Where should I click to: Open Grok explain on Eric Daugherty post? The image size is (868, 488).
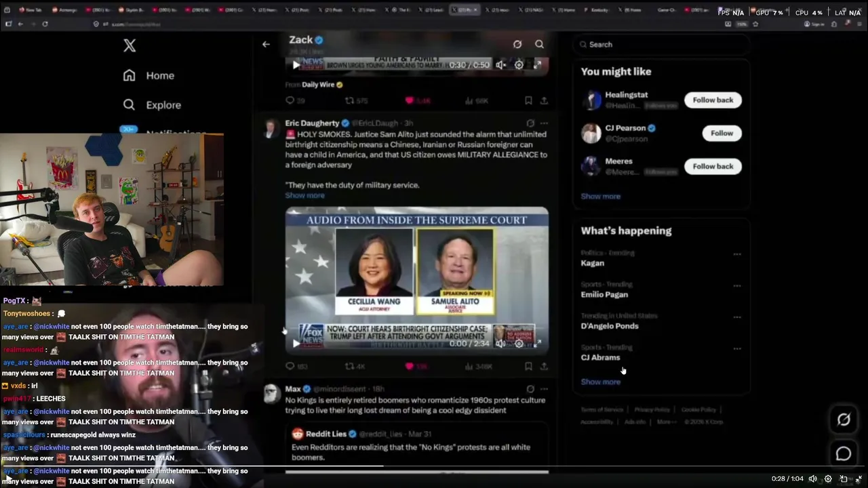tap(530, 123)
